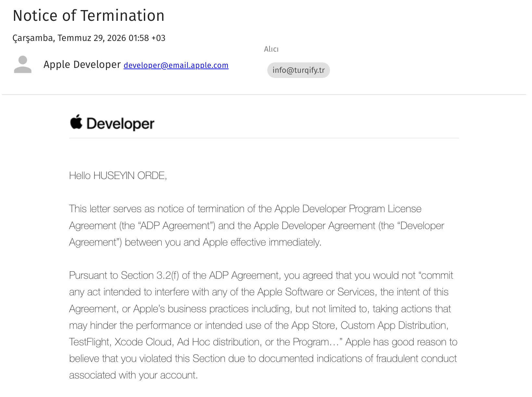The height and width of the screenshot is (397, 532).
Task: Click the separator below the sender header
Action: click(264, 95)
